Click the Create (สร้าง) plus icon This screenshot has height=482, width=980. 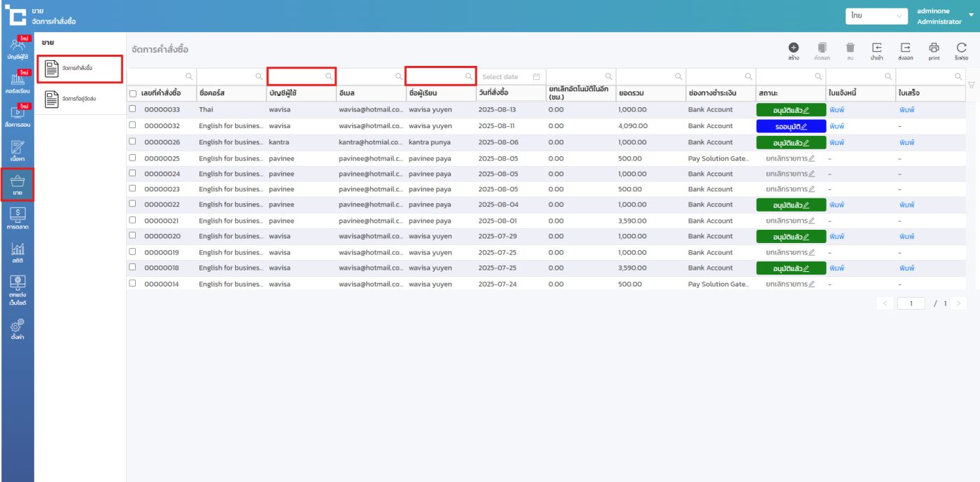click(x=793, y=48)
